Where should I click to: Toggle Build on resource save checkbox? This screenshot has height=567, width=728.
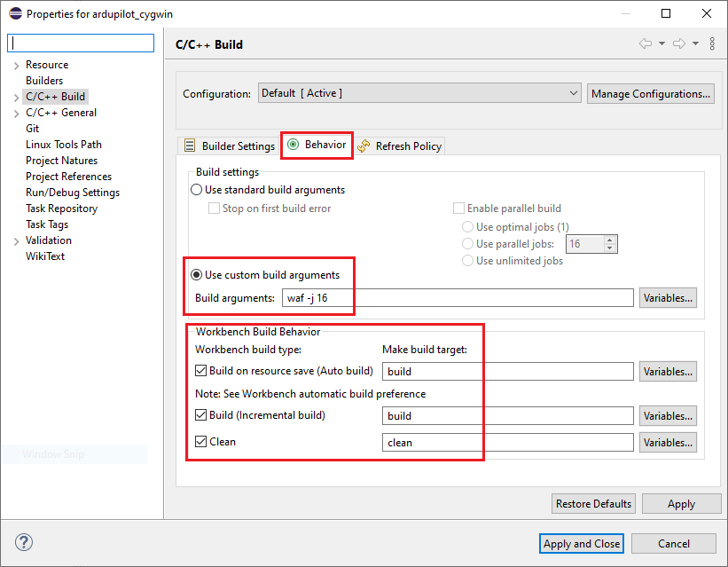click(x=201, y=371)
